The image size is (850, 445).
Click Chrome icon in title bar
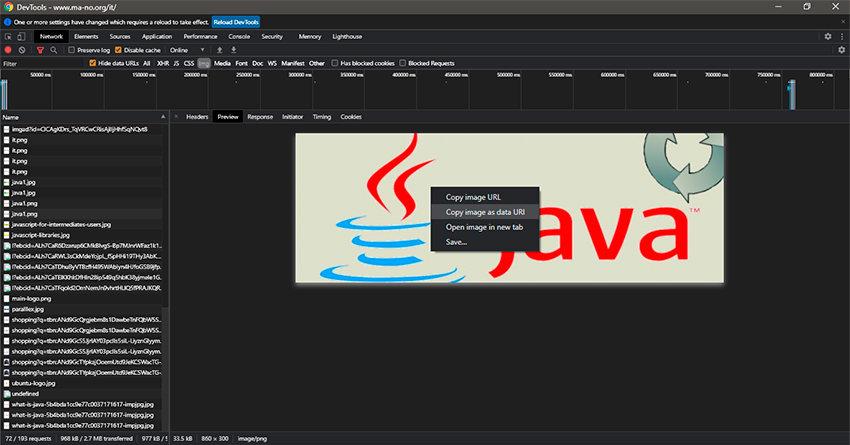tap(8, 7)
